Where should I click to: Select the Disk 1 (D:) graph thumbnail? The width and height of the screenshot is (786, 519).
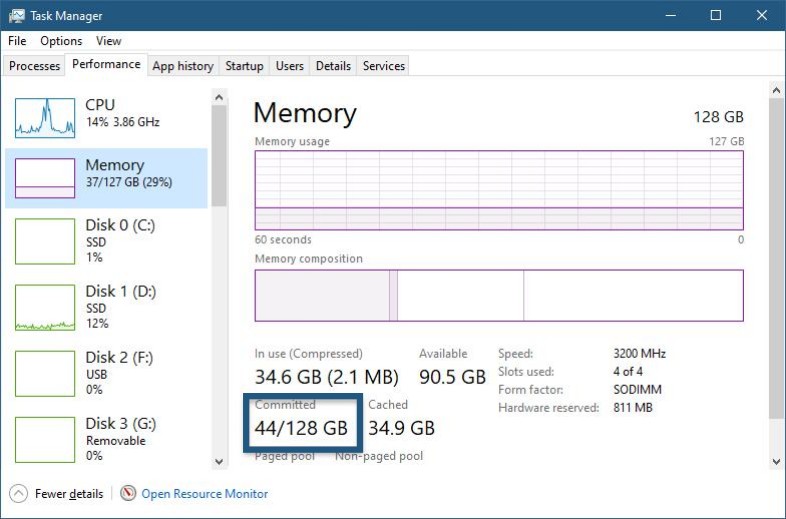click(x=45, y=307)
